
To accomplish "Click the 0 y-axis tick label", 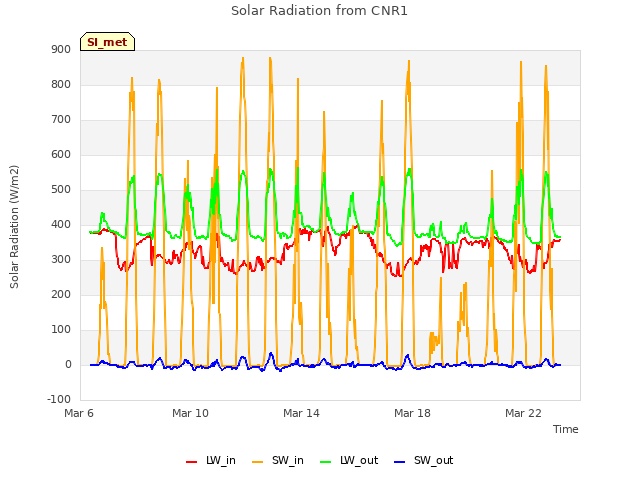I will (68, 365).
